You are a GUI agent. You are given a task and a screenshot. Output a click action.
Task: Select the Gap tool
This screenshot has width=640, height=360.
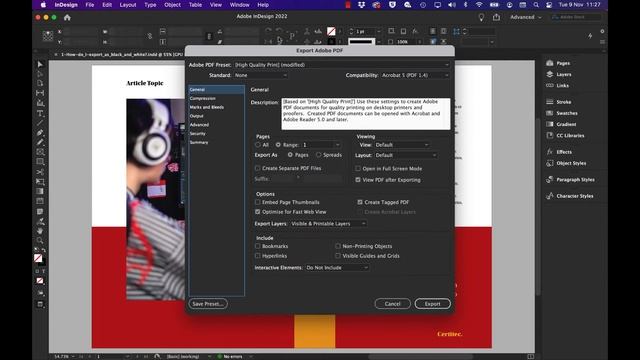[x=40, y=93]
